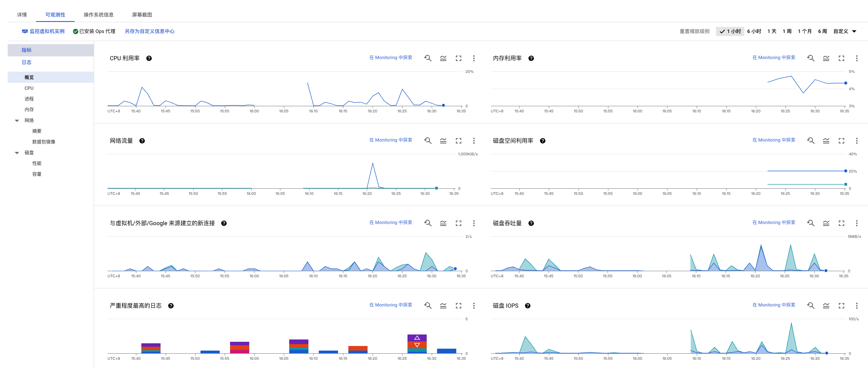Collapse the 磁盘 tree section
Screen dimensions: 868x369
(x=17, y=153)
